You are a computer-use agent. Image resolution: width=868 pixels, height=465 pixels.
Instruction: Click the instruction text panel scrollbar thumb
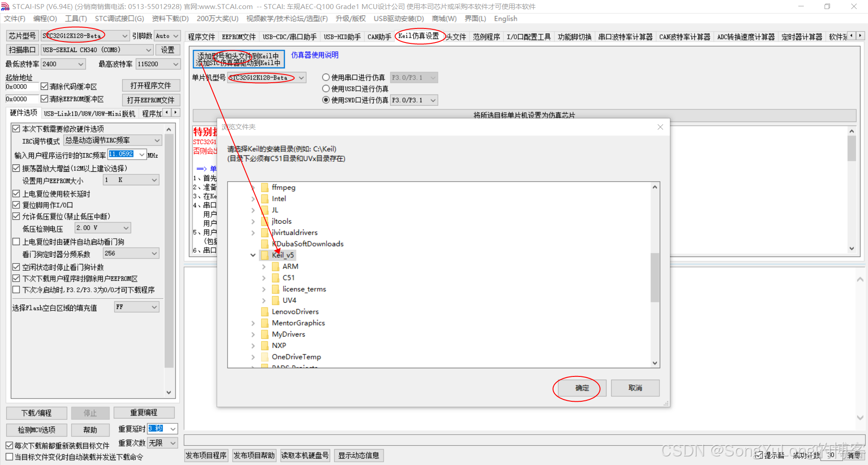pyautogui.click(x=852, y=148)
